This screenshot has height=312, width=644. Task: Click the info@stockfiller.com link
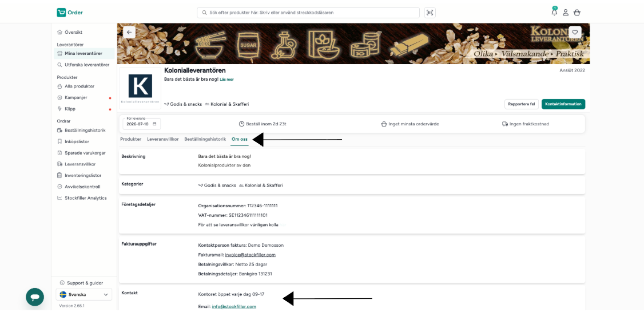(x=234, y=307)
